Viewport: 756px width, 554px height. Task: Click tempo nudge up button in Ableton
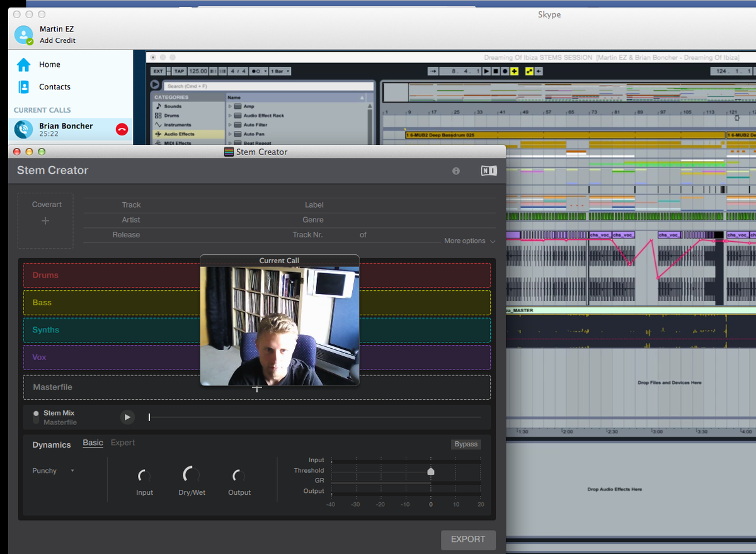coord(222,71)
